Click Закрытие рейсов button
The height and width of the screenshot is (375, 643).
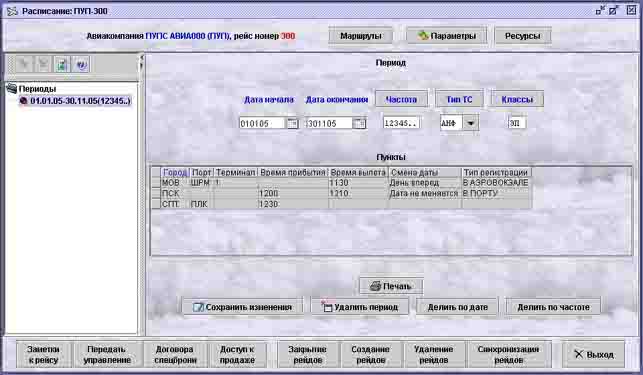coord(308,354)
